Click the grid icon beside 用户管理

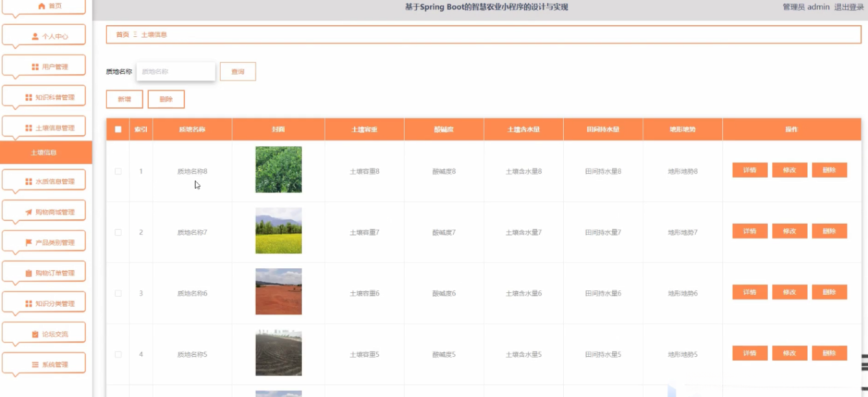(x=36, y=67)
